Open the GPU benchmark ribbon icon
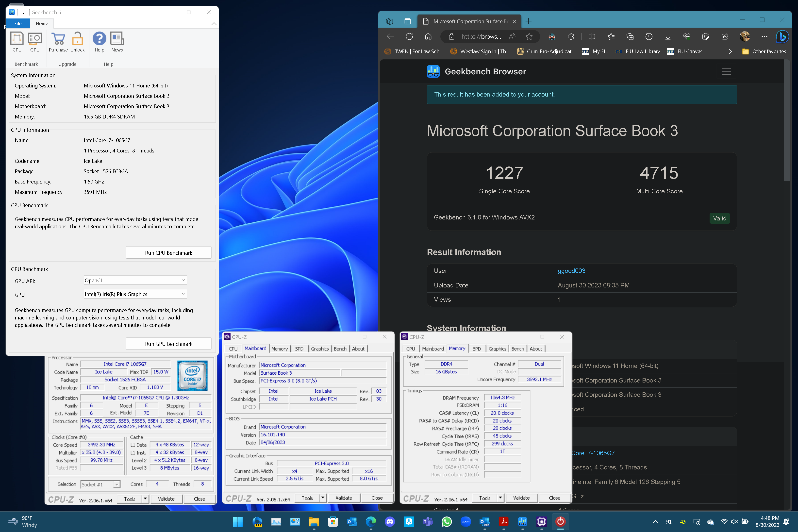Screen dimensions: 798x532 click(35, 42)
